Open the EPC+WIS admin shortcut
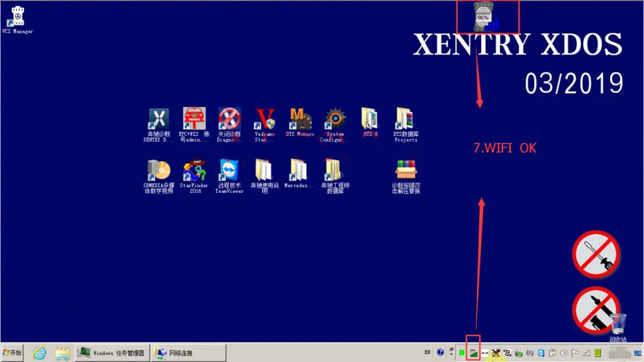The width and height of the screenshot is (644, 362). (194, 125)
